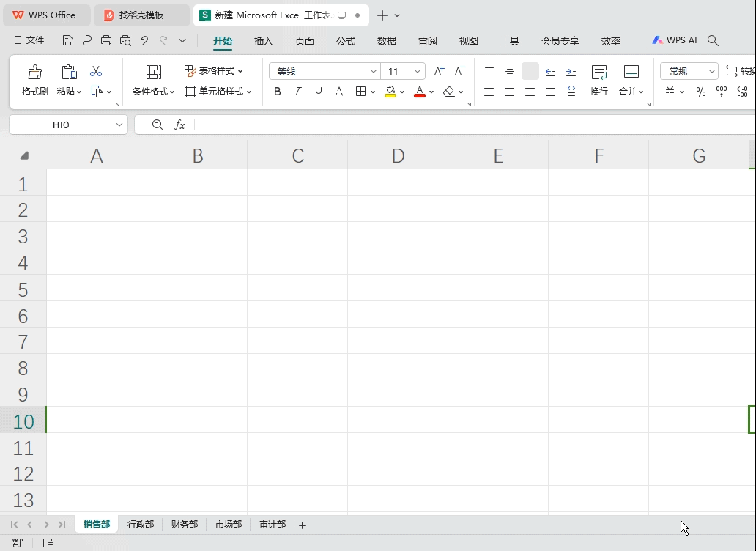Center text horizontally
This screenshot has width=756, height=551.
click(510, 92)
